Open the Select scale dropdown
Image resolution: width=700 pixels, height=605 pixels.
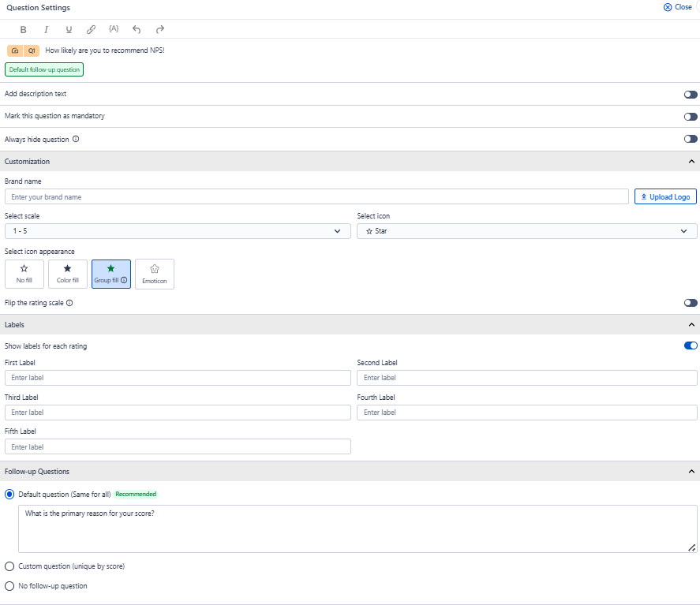click(178, 231)
